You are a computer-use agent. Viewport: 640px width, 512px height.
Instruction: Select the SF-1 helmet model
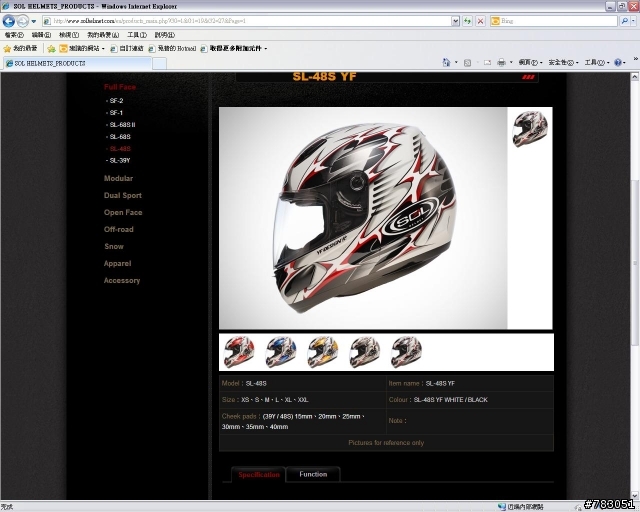click(116, 113)
